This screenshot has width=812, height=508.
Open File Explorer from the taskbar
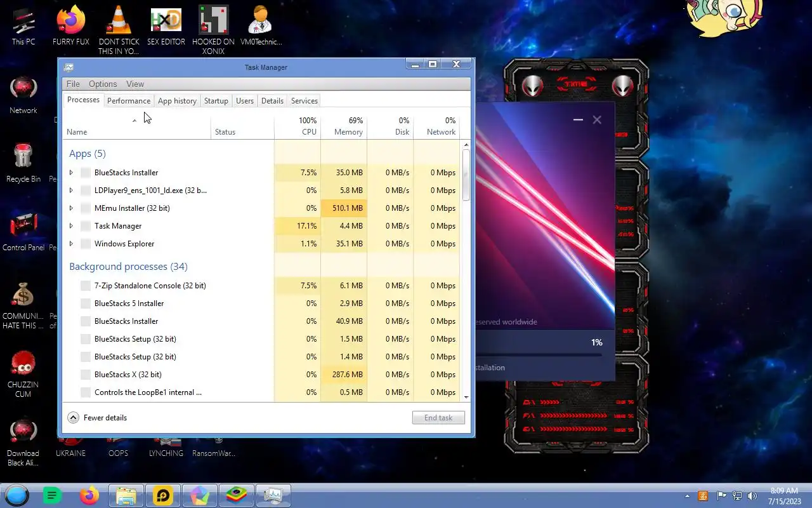coord(126,495)
